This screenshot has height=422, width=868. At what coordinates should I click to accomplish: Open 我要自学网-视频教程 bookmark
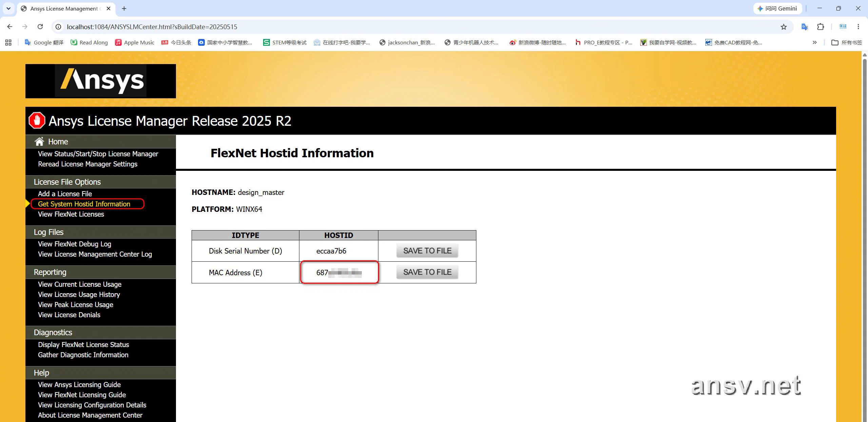tap(668, 42)
